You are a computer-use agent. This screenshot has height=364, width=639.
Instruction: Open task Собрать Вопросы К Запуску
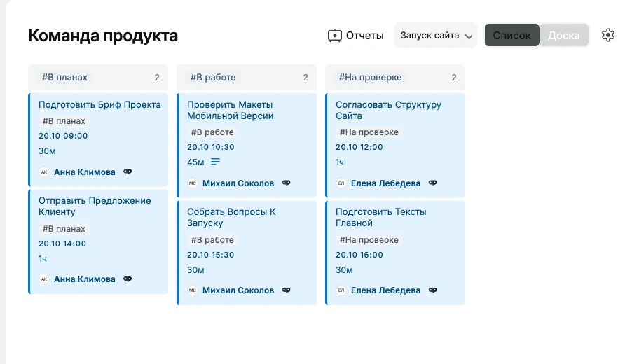pos(231,218)
